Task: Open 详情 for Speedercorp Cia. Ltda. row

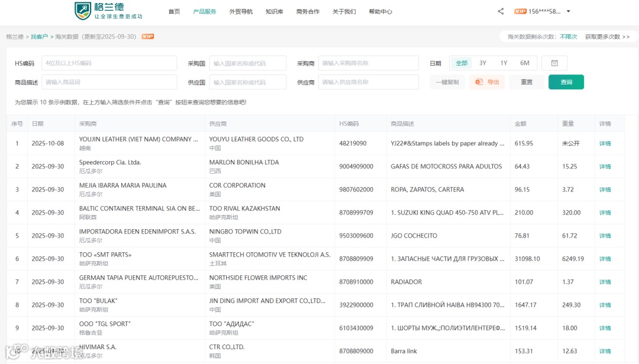Action: [x=605, y=167]
